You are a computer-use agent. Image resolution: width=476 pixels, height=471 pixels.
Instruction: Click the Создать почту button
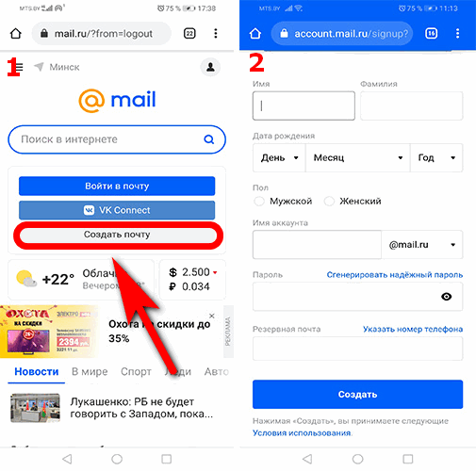pos(117,235)
